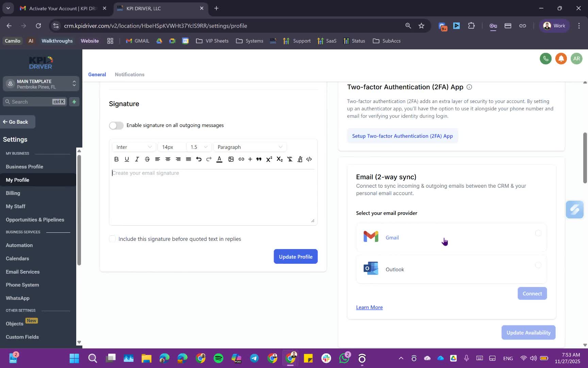
Task: Click Setup Two-factor Authentication (2FA) App
Action: click(x=403, y=136)
